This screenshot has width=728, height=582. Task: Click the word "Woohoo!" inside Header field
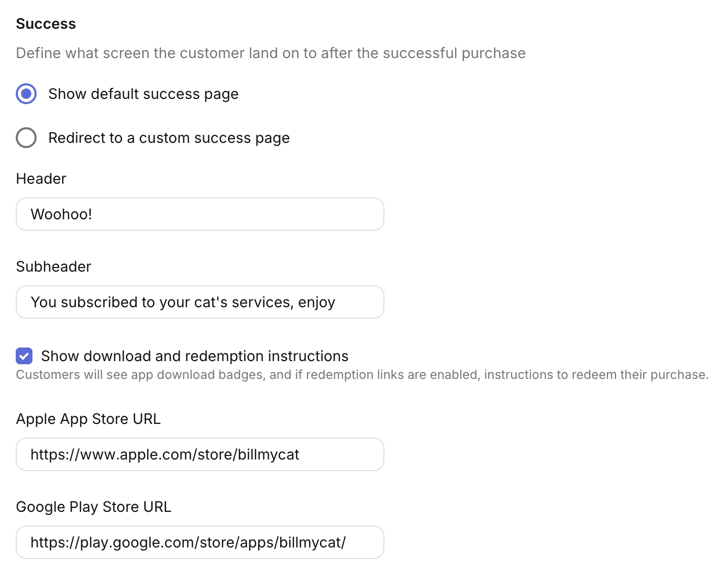click(x=61, y=214)
